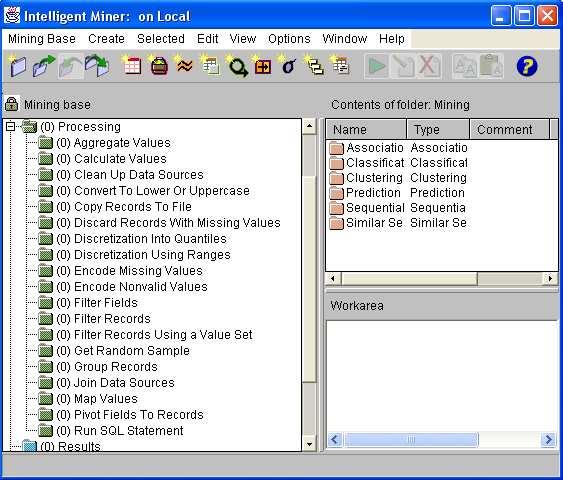Sort by the Type column header
The image size is (563, 480).
click(x=438, y=129)
